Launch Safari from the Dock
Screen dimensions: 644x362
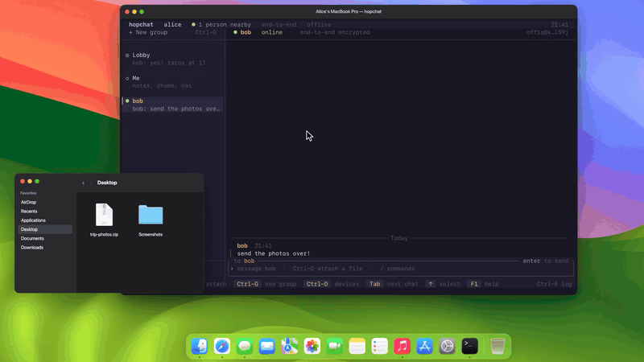(222, 346)
